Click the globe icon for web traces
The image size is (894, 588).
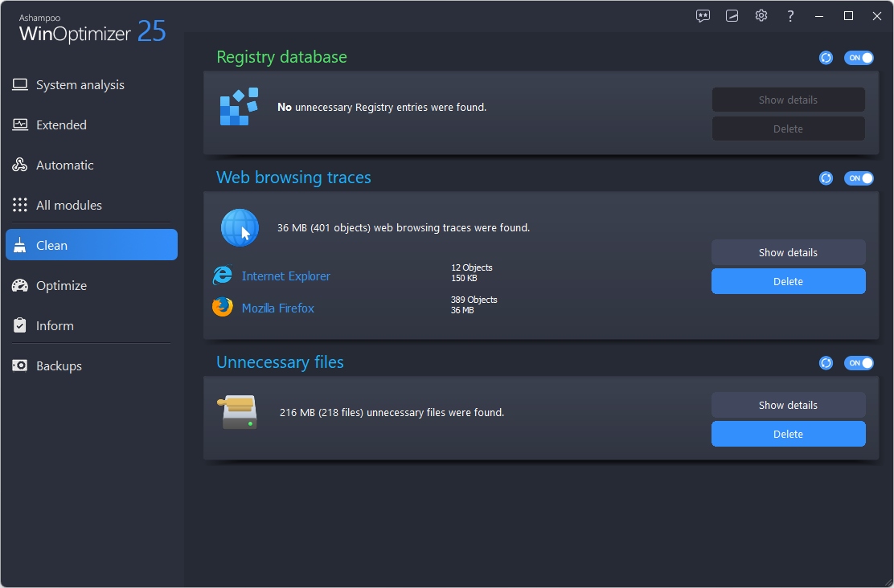click(x=240, y=228)
